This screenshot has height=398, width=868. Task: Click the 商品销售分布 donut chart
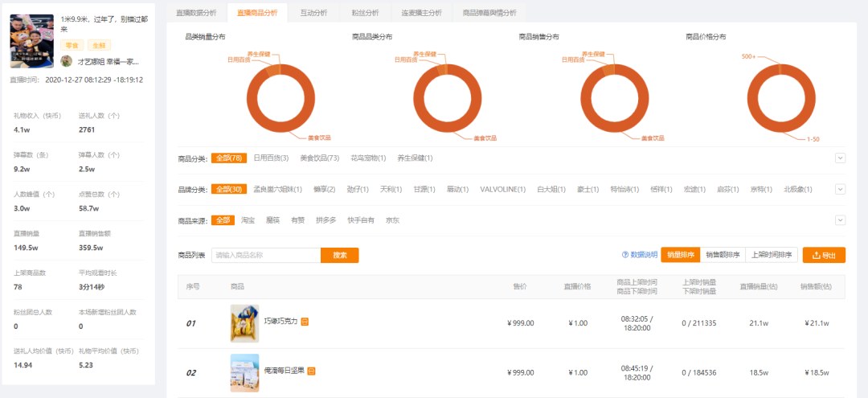615,98
